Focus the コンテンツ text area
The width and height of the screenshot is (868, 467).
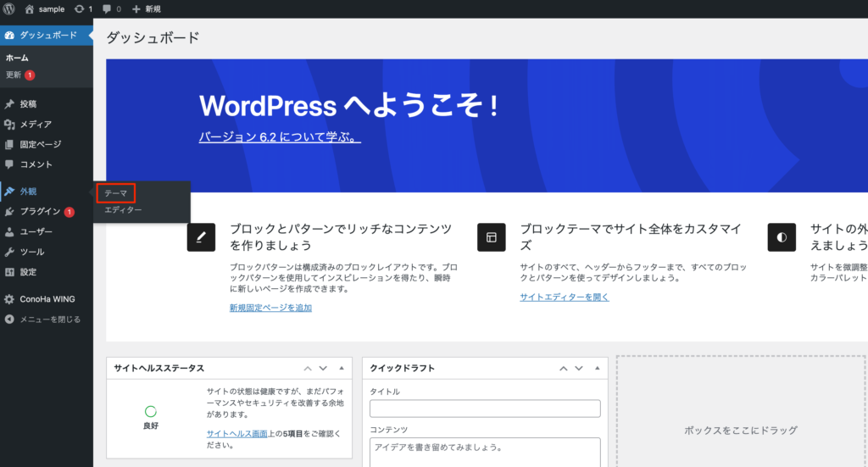485,453
